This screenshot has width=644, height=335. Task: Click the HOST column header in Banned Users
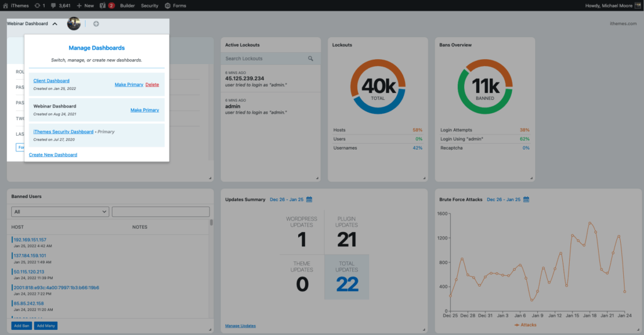(17, 227)
